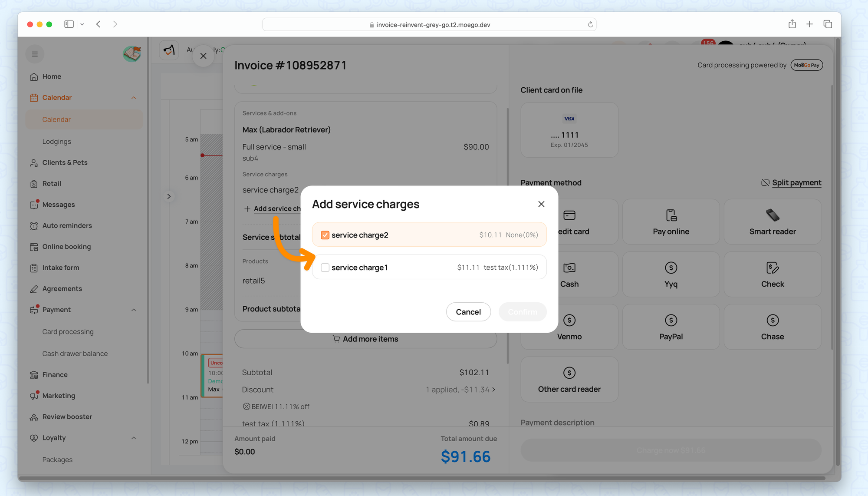Viewport: 868px width, 496px height.
Task: Collapse the Payment sidebar section
Action: [x=134, y=310]
